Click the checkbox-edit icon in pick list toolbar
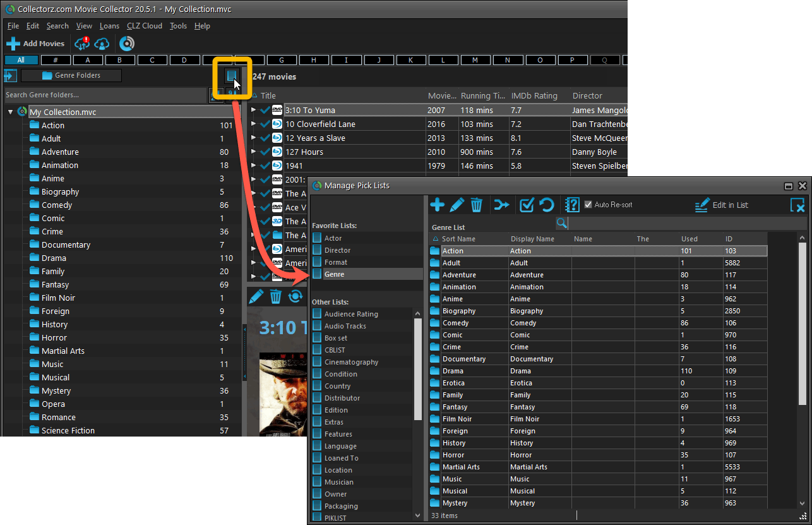 (527, 205)
